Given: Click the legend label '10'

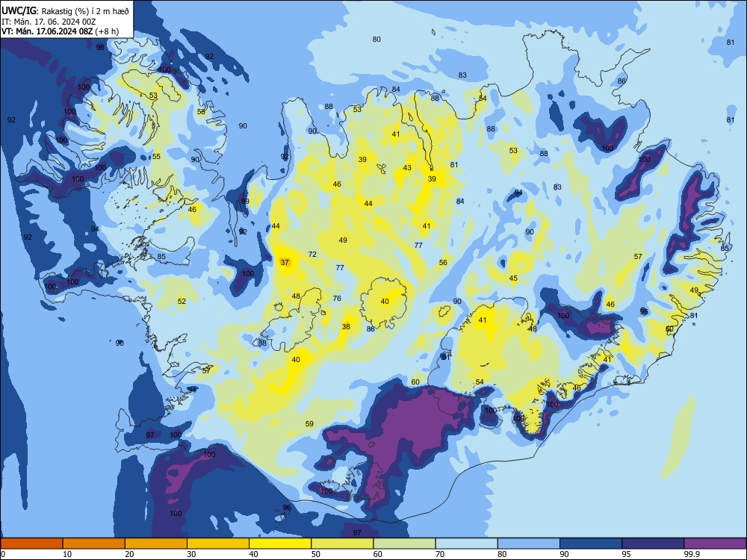Looking at the screenshot, I should pos(67,554).
